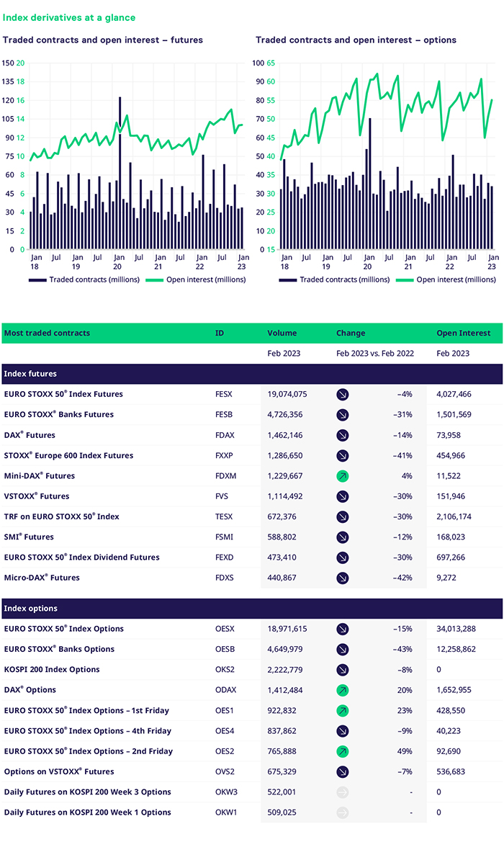Select the Index options section header
Screen dimensions: 504x842
pos(251,608)
